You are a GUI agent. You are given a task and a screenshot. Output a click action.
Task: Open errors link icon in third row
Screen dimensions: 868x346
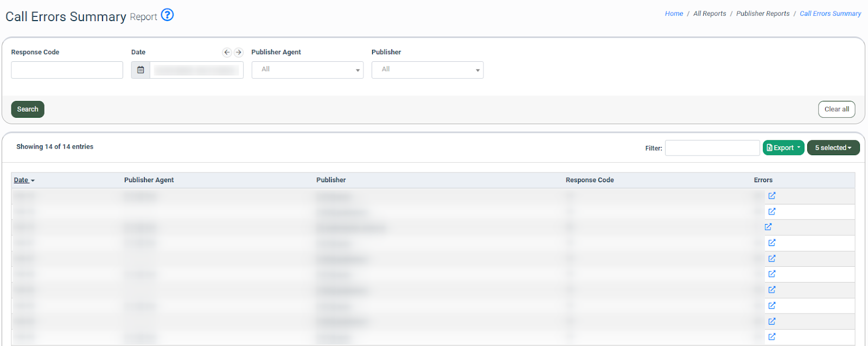pyautogui.click(x=768, y=227)
